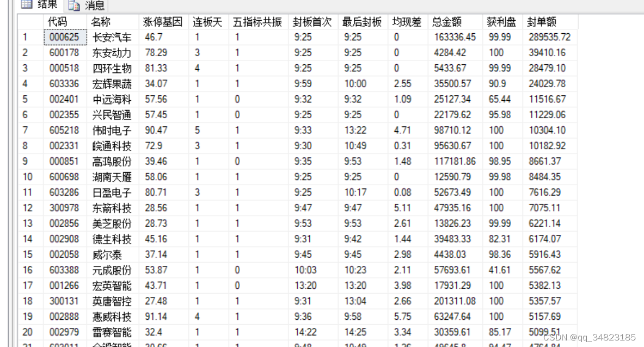Image resolution: width=644 pixels, height=347 pixels.
Task: Click the message page icon on 消息 tab
Action: (74, 5)
